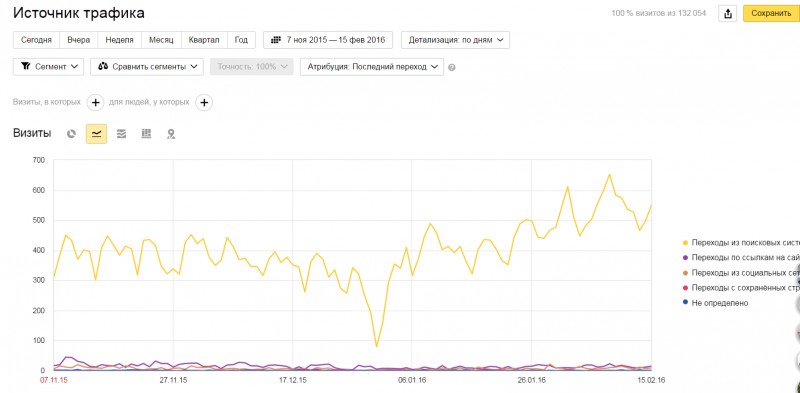Select the stacked area chart icon
Viewport: 800px width, 393px height.
pos(121,134)
